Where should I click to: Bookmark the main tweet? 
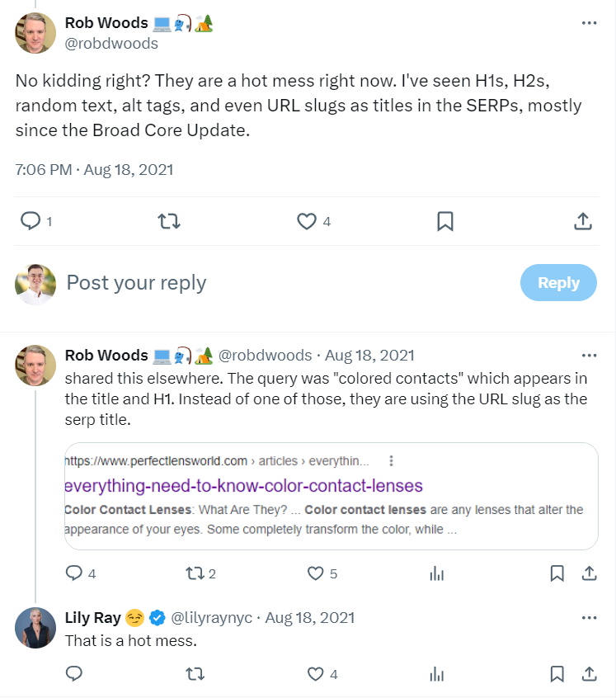coord(445,221)
